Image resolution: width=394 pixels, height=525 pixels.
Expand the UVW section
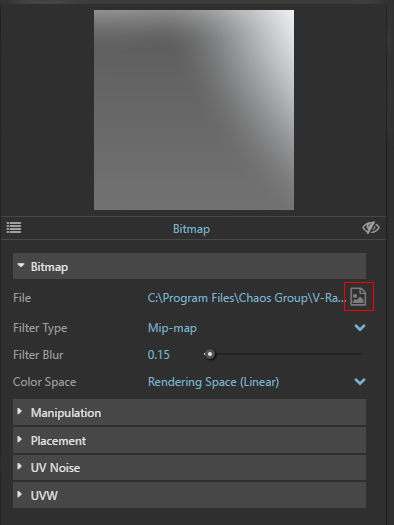[189, 495]
